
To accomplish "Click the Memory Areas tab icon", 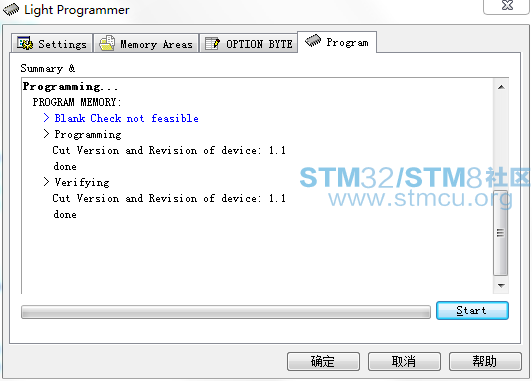I will (107, 43).
